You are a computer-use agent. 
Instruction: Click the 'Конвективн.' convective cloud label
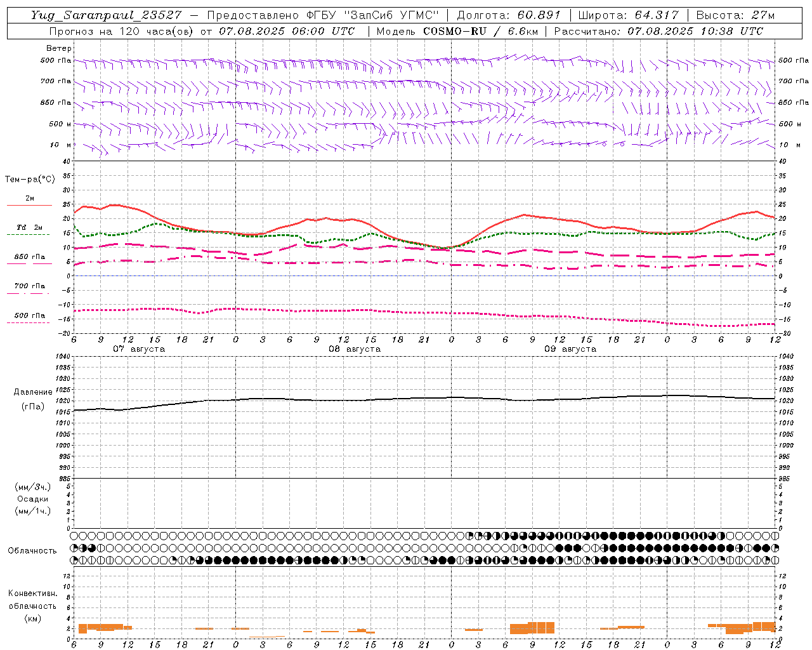[33, 594]
